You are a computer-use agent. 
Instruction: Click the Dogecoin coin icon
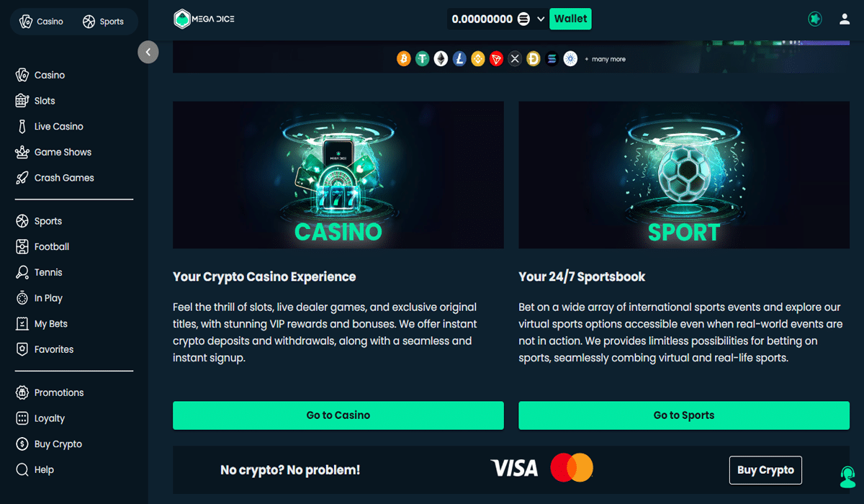coord(534,59)
